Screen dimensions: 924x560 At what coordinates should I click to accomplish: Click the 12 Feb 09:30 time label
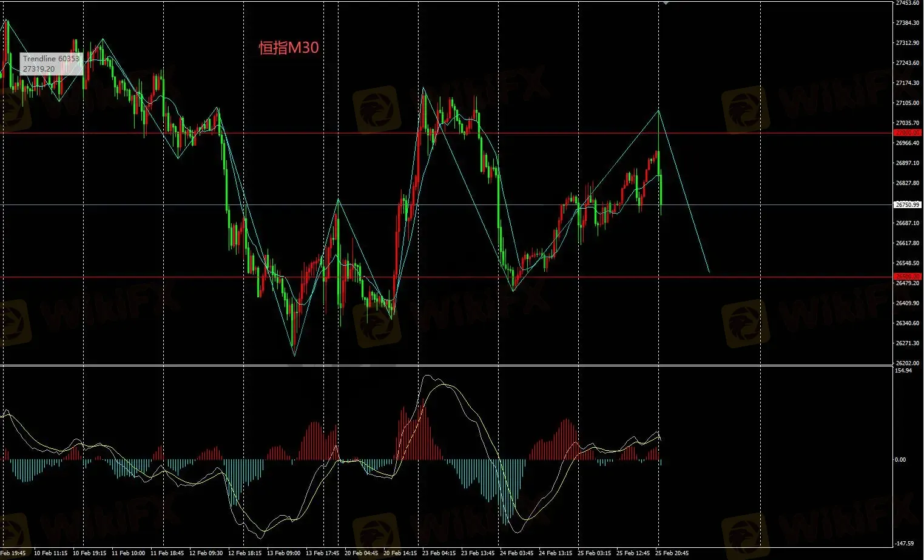click(206, 553)
